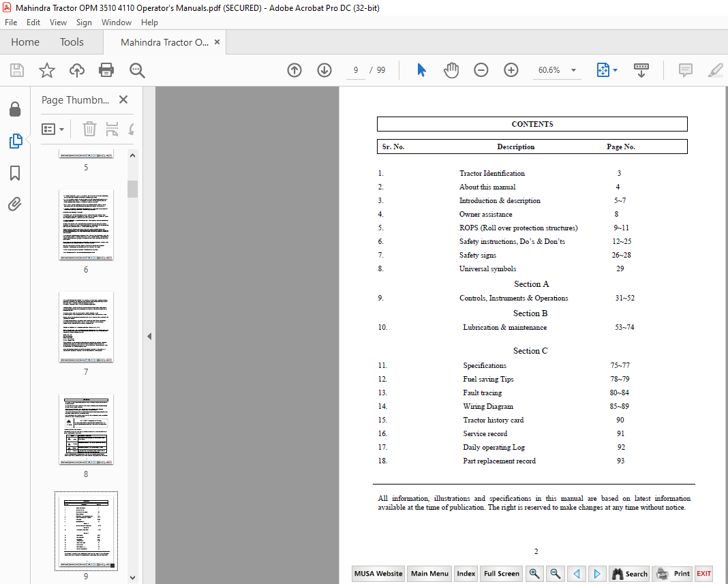Click the previous page triangle in bottom bar

(576, 573)
